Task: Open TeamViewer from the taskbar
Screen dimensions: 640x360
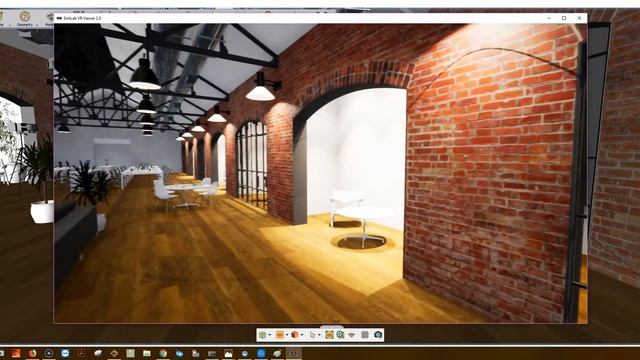Action: point(65,353)
